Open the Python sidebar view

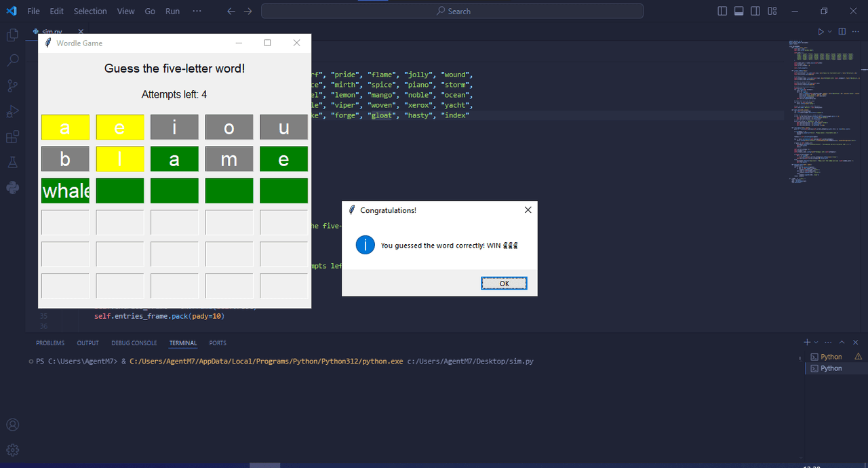(12, 188)
